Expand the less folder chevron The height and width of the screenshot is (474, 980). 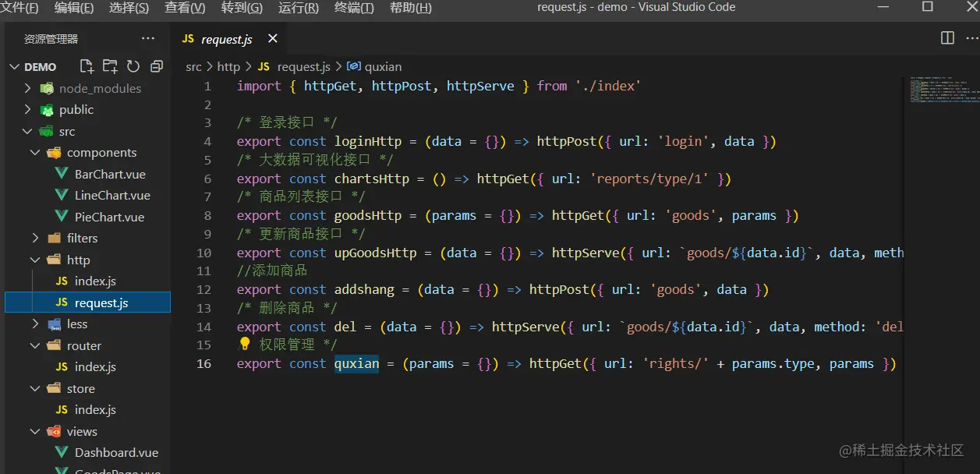click(x=35, y=324)
